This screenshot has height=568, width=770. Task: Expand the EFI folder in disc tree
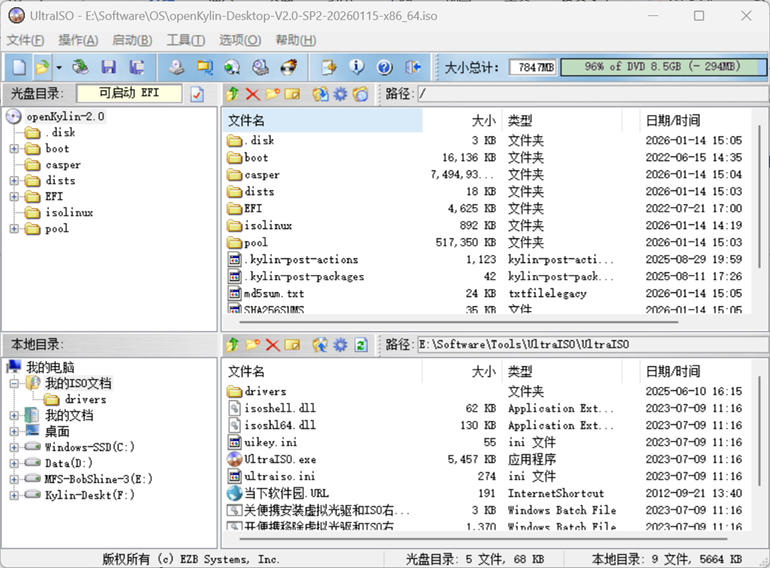pyautogui.click(x=14, y=197)
